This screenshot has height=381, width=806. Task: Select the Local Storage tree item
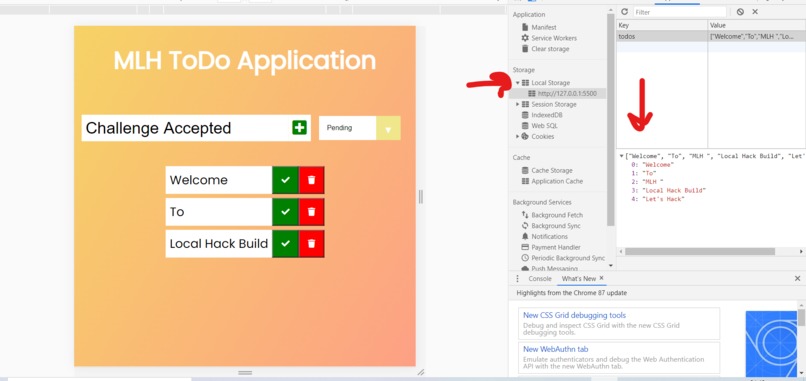550,83
